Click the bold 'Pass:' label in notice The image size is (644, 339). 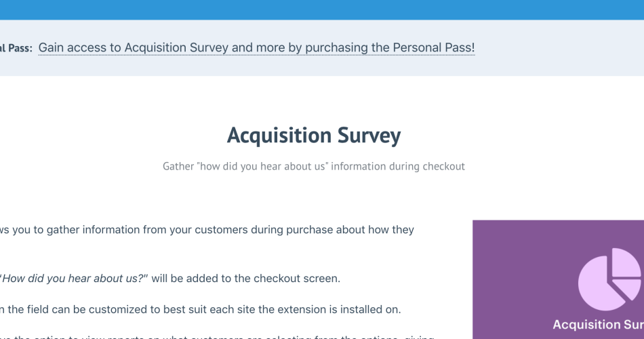[x=20, y=48]
